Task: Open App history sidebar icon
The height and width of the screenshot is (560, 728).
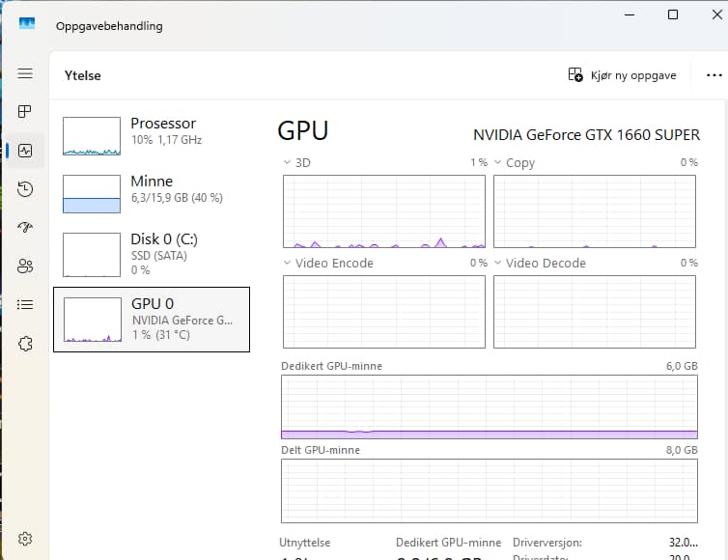Action: point(25,189)
